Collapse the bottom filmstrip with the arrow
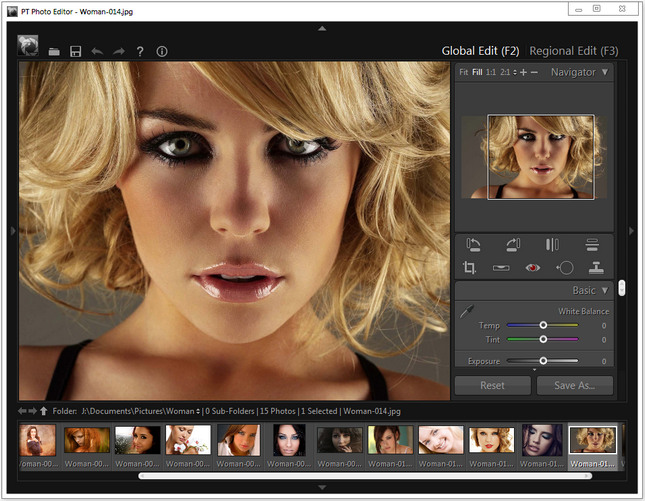This screenshot has width=645, height=501. click(322, 487)
